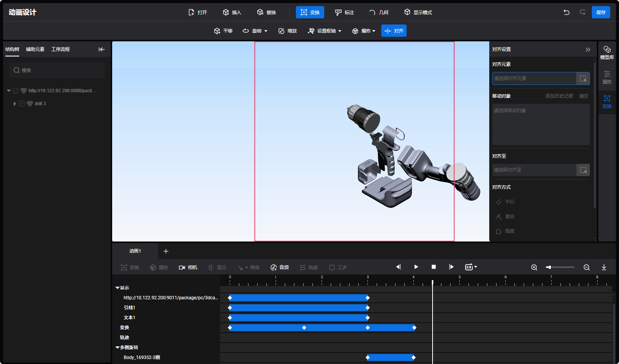Stop the animation playback

click(x=433, y=267)
